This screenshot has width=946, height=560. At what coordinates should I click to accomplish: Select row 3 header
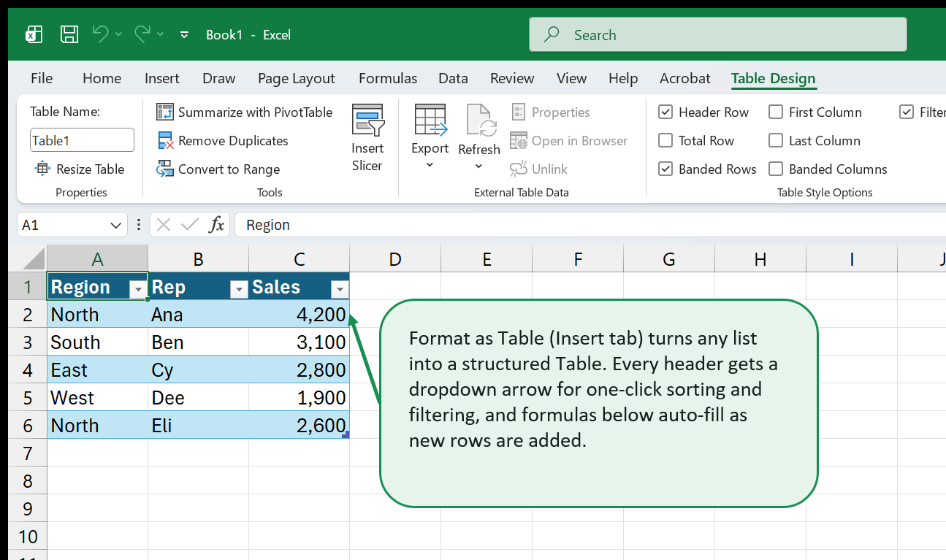click(x=28, y=342)
